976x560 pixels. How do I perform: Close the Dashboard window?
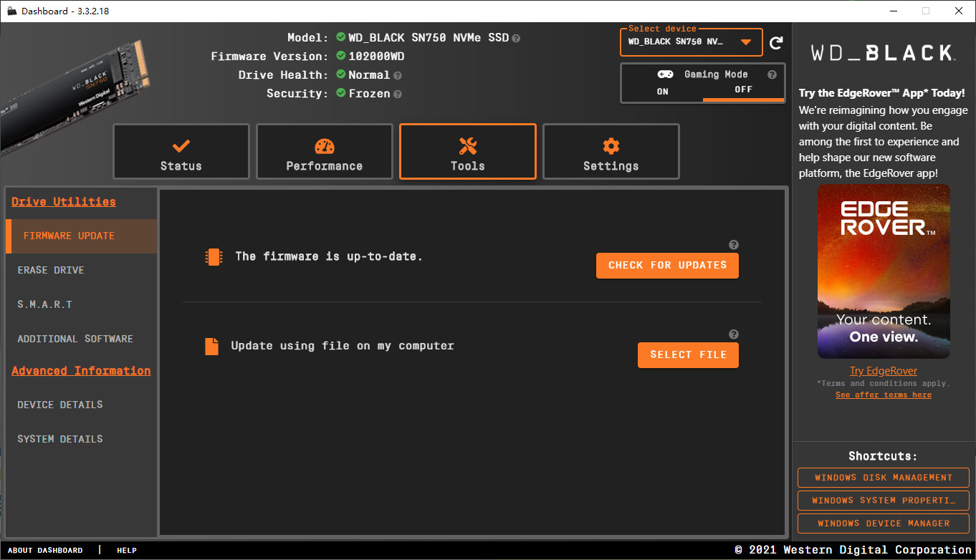pos(959,11)
